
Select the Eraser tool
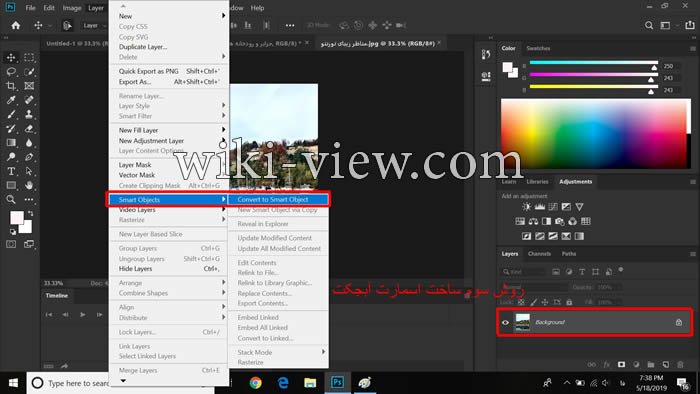click(x=29, y=129)
